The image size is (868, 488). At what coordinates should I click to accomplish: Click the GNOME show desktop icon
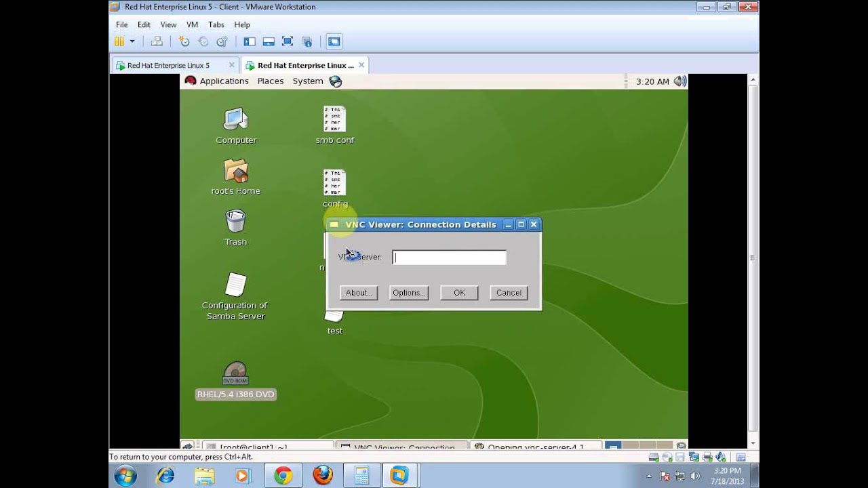point(188,445)
